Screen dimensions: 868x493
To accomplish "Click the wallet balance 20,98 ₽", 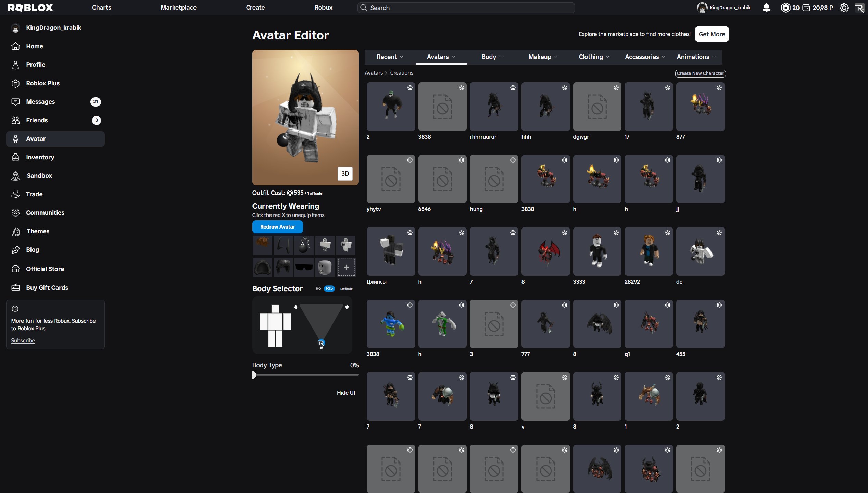I will pos(818,8).
